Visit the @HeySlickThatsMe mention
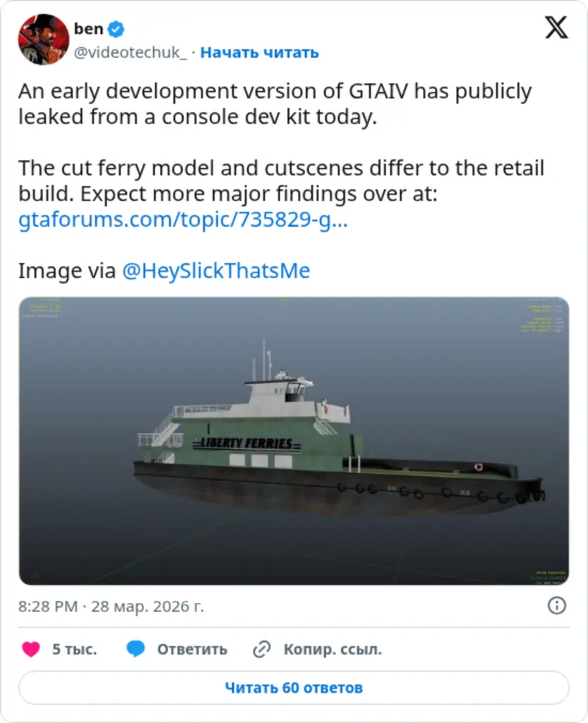 pyautogui.click(x=216, y=271)
